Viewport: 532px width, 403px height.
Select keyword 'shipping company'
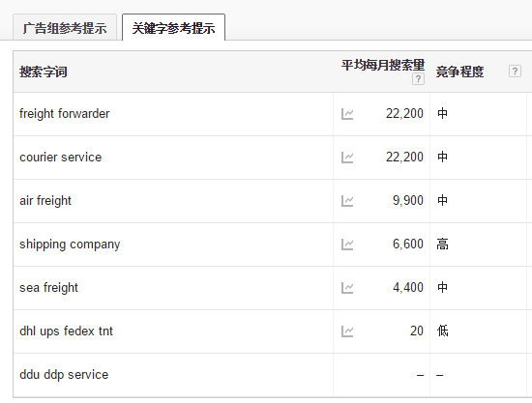click(x=70, y=245)
